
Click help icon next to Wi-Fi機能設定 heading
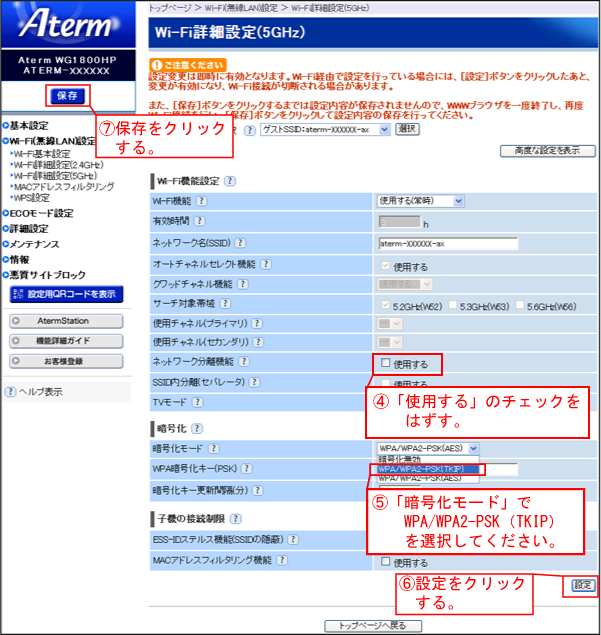coord(231,181)
